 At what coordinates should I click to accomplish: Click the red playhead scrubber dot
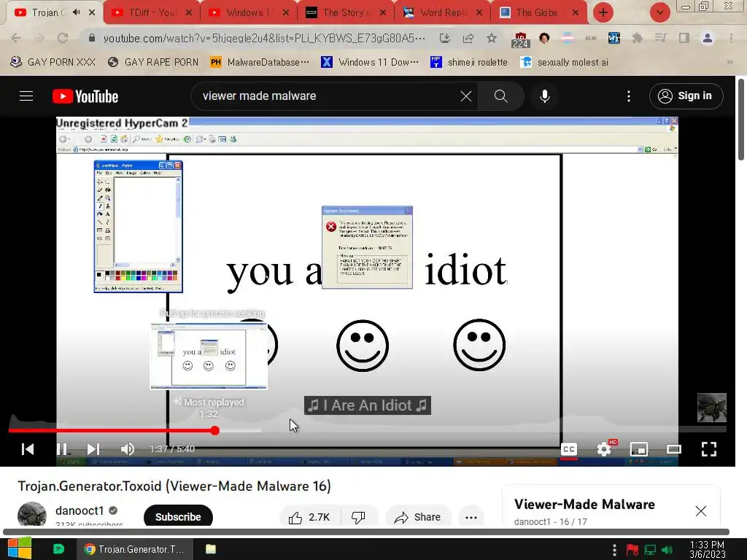[215, 430]
